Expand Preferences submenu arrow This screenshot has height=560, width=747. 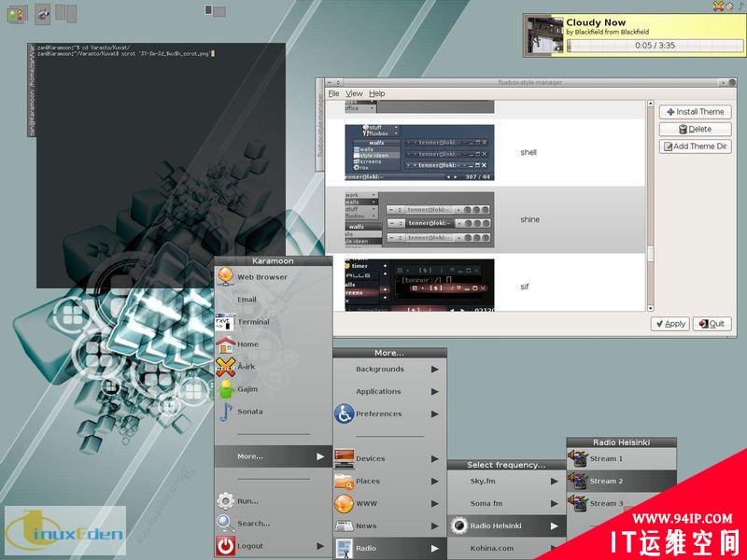pos(434,413)
